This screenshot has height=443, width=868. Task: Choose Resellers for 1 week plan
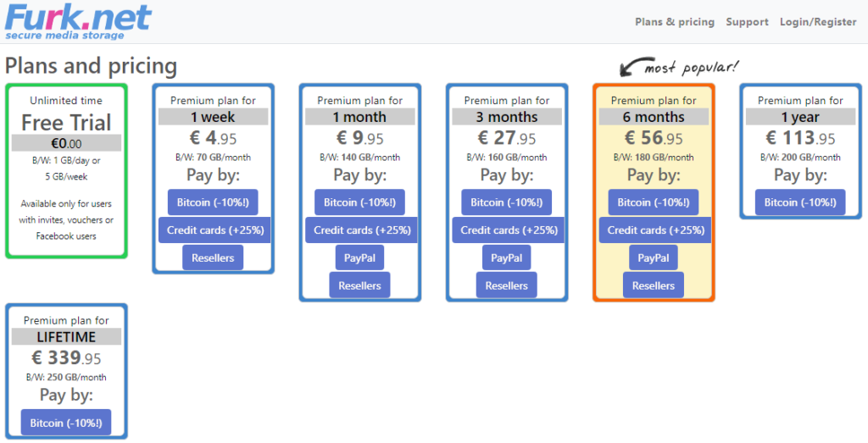tap(213, 257)
